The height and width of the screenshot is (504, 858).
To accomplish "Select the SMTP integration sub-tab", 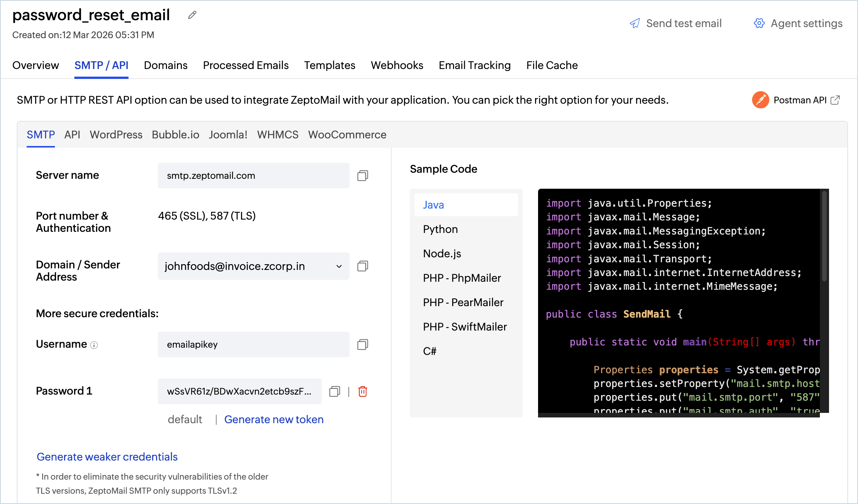I will pyautogui.click(x=41, y=135).
